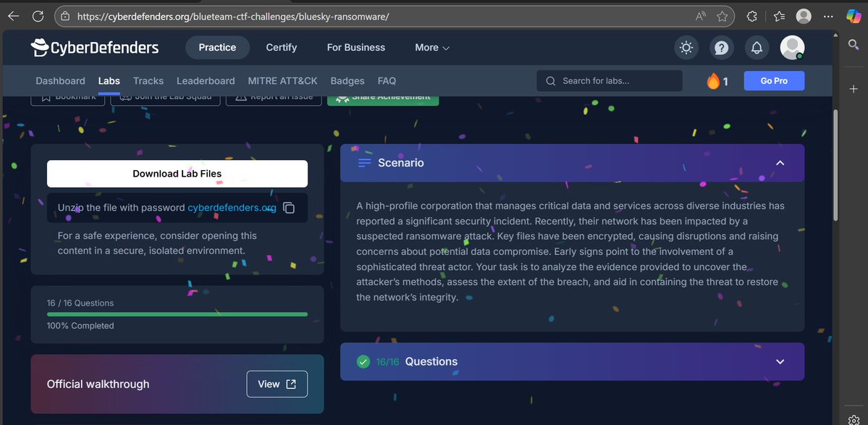Click the browser address bar URL
Image resolution: width=868 pixels, height=425 pixels.
[x=233, y=17]
